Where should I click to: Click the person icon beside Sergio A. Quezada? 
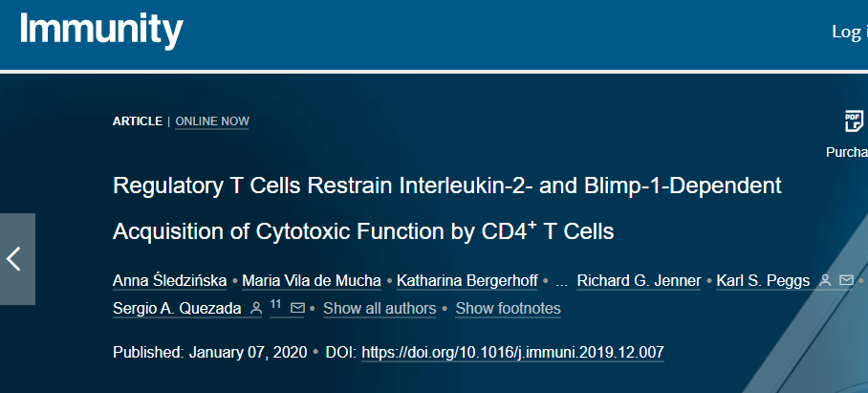point(255,308)
